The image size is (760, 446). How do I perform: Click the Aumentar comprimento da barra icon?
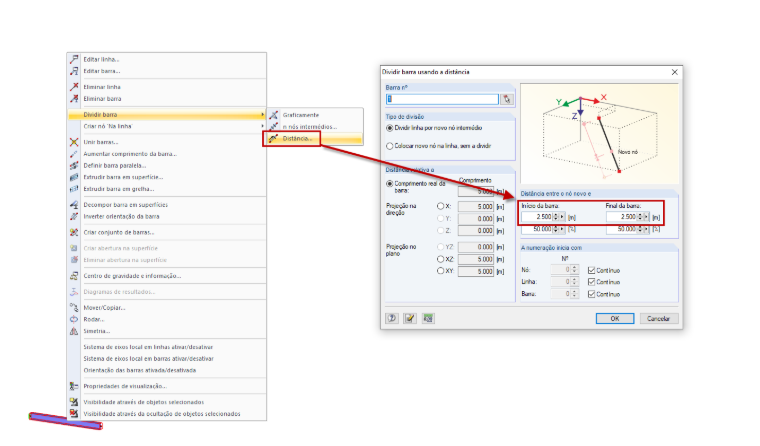[74, 154]
